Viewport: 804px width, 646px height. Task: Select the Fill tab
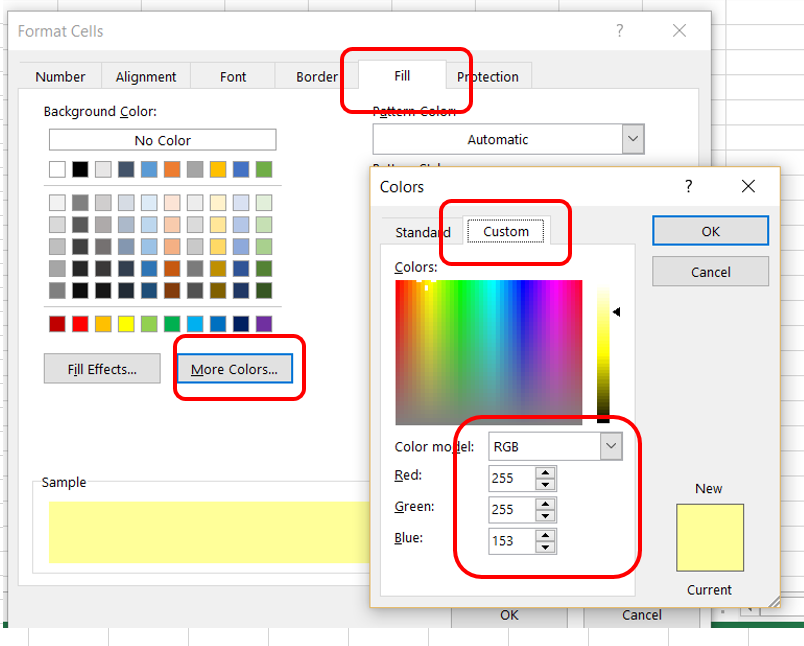pos(402,76)
